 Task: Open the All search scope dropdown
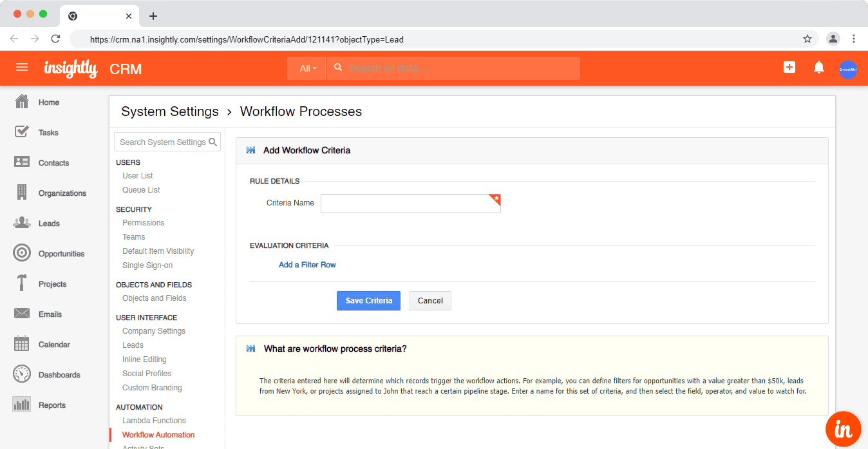[x=306, y=68]
